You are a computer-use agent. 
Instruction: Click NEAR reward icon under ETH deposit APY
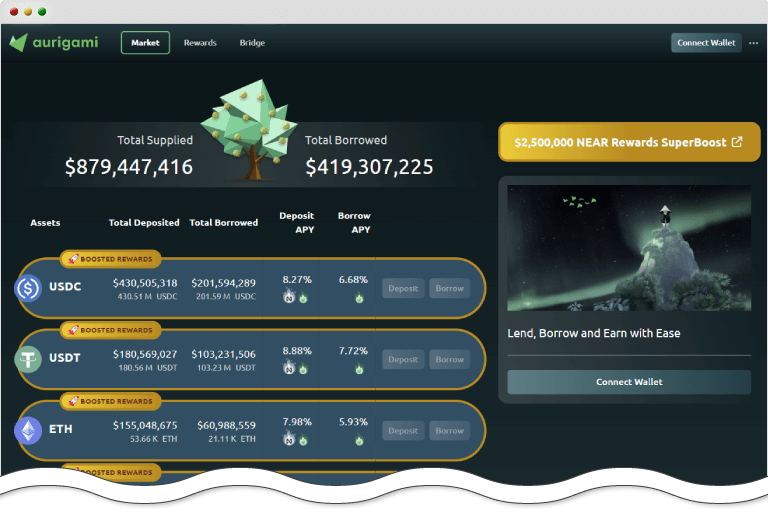[x=289, y=439]
